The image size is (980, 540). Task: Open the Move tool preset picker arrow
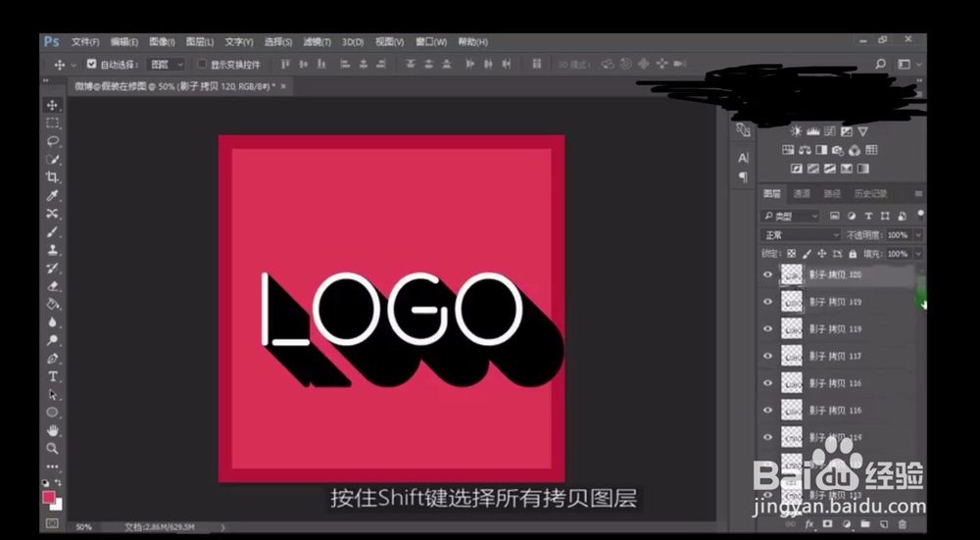(x=73, y=65)
